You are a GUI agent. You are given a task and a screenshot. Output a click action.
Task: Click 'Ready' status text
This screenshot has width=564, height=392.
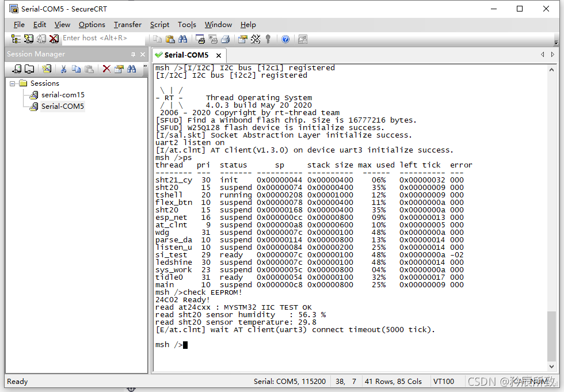17,381
